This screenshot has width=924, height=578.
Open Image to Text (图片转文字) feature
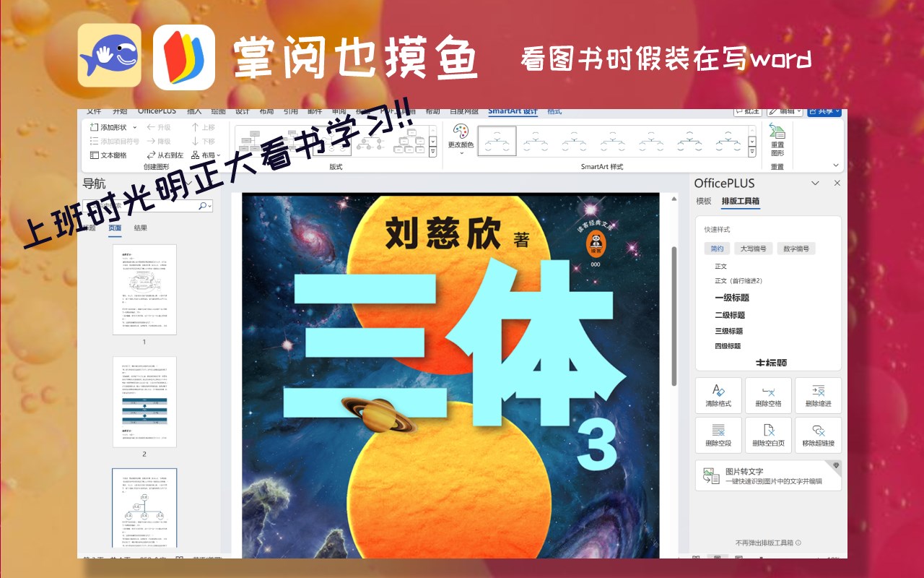pos(768,475)
